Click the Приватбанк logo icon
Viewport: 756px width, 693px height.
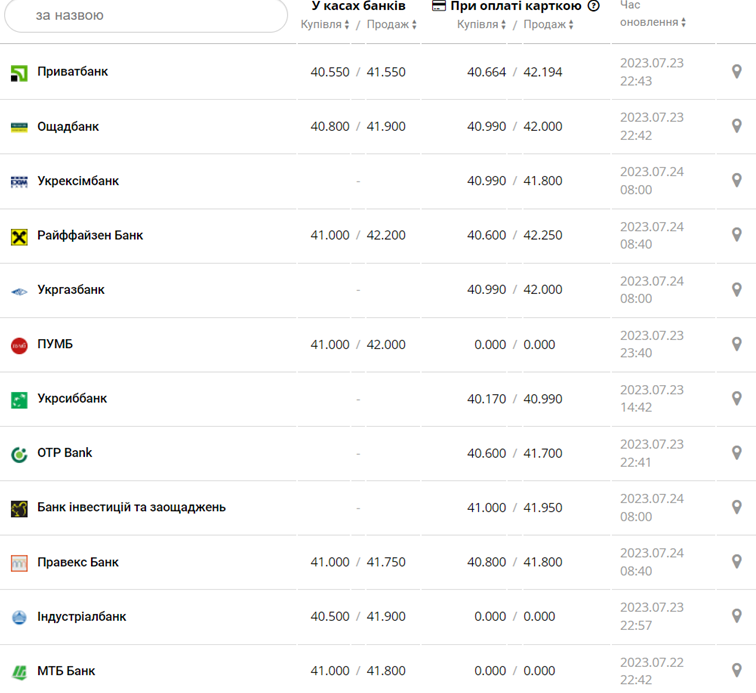pos(19,73)
